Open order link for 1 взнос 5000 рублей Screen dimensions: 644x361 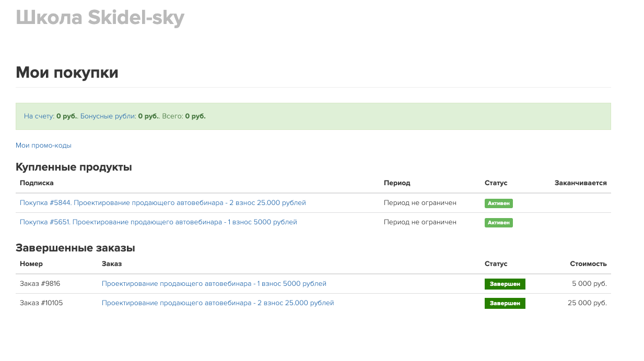[214, 283]
